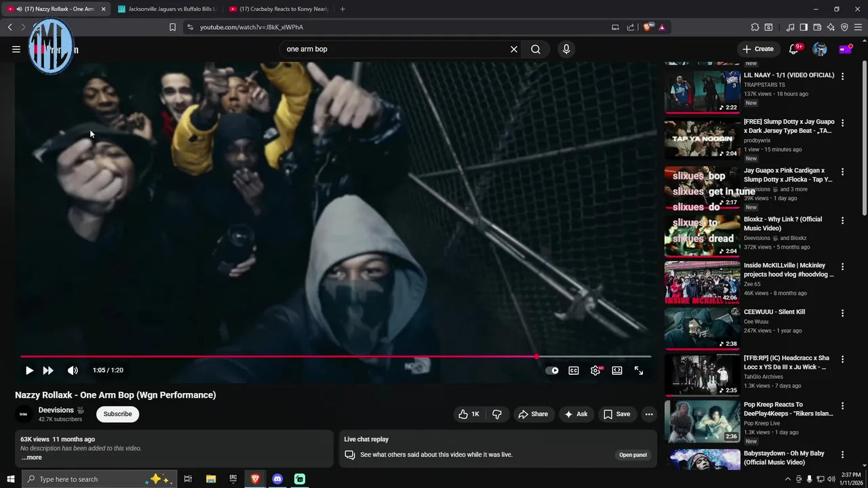Open options for Headcracc x Sha Locc video
Screen dimensions: 868x488
[x=842, y=359]
